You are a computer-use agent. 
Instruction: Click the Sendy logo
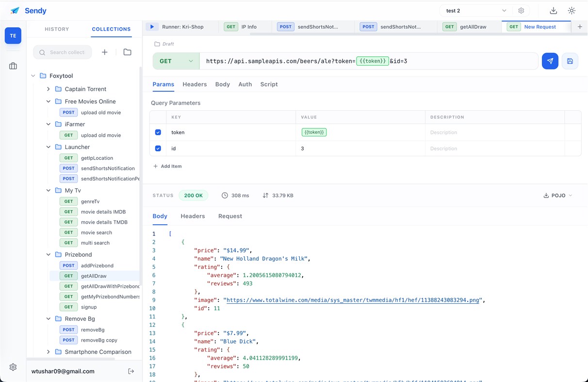28,11
